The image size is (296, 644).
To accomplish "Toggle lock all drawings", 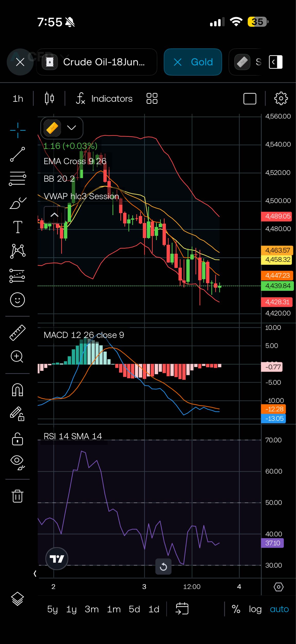I will tap(17, 439).
